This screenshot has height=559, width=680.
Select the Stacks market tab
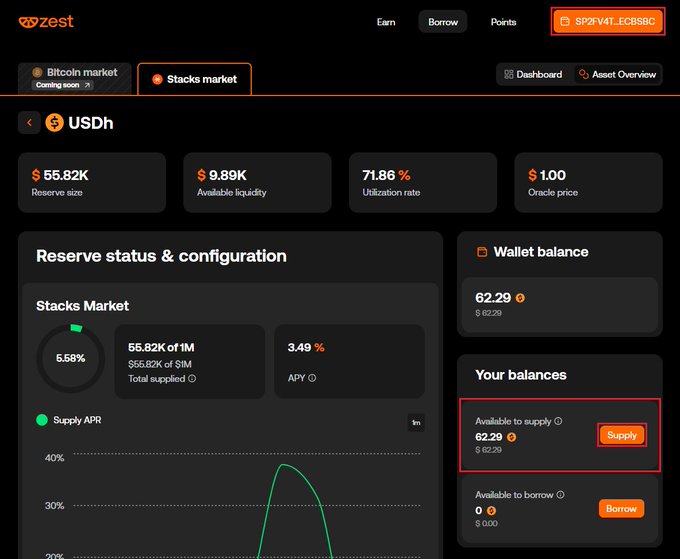pos(194,79)
